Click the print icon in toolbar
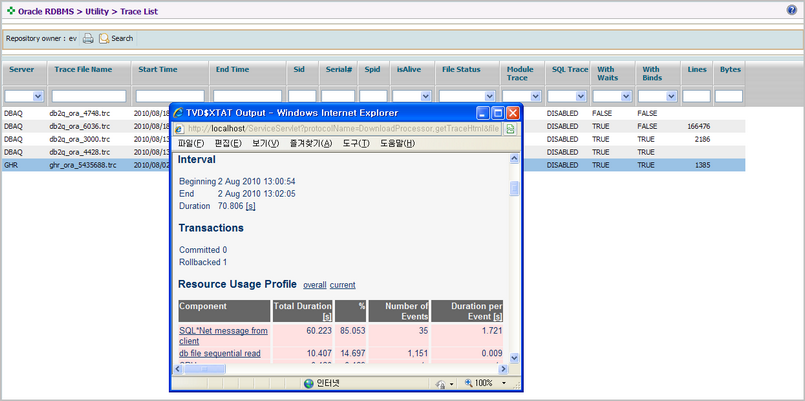 (x=88, y=39)
